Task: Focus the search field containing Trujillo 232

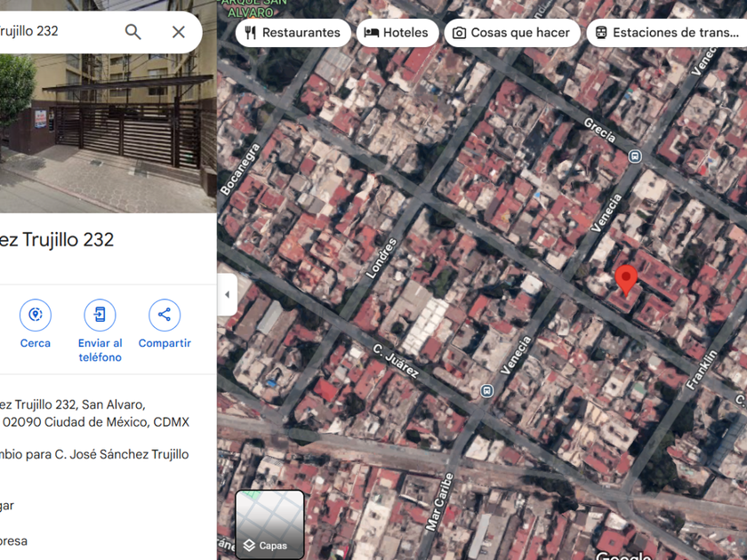Action: coord(53,32)
